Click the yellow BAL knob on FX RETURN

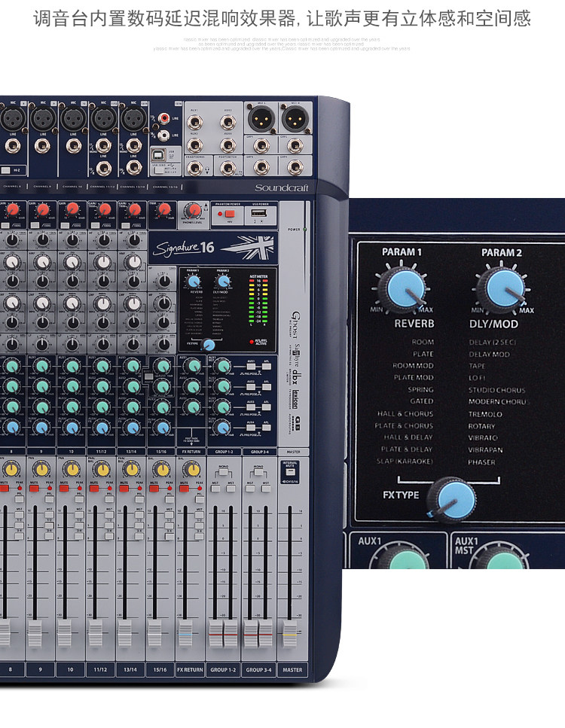click(191, 469)
